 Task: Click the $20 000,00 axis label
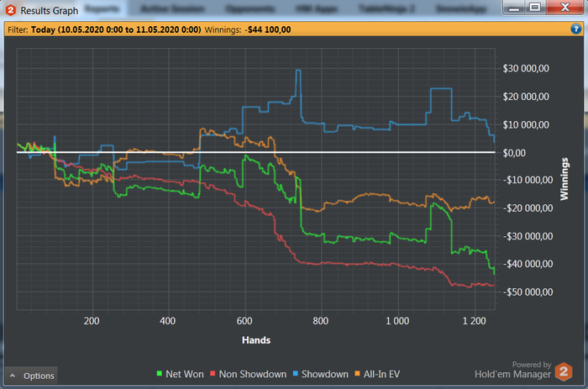pos(526,97)
